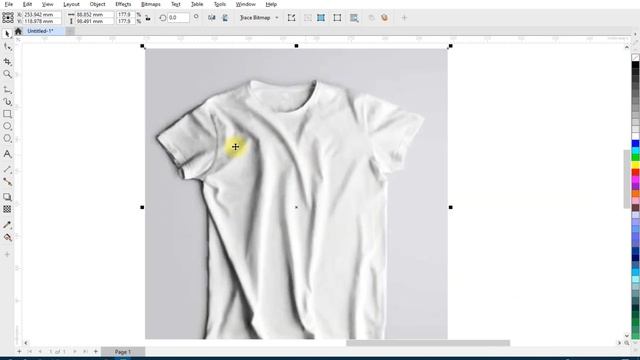This screenshot has height=360, width=640.
Task: Click the Crop bitmap icon
Action: click(337, 18)
